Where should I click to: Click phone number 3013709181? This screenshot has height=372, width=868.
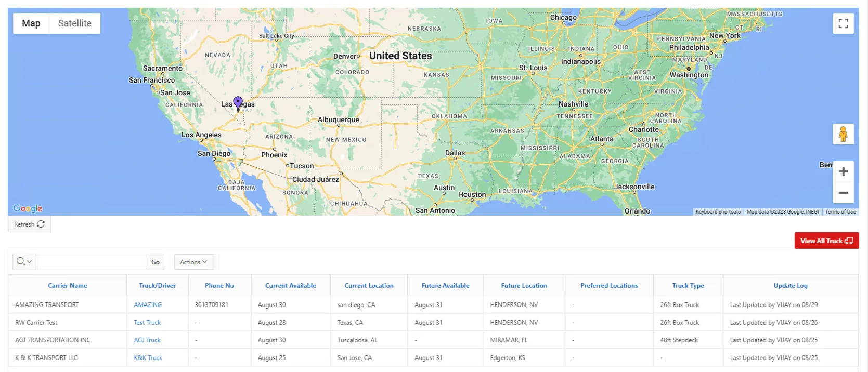pyautogui.click(x=211, y=305)
